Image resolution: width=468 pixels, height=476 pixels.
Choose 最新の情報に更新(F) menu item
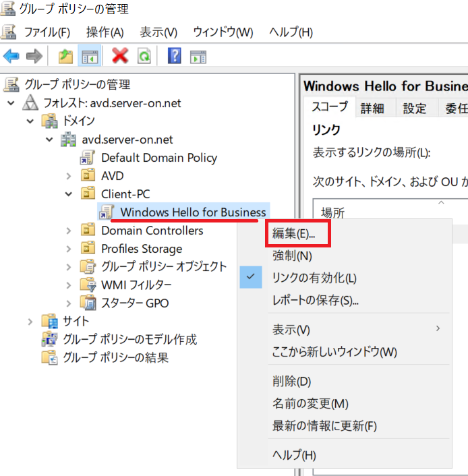[x=345, y=425]
